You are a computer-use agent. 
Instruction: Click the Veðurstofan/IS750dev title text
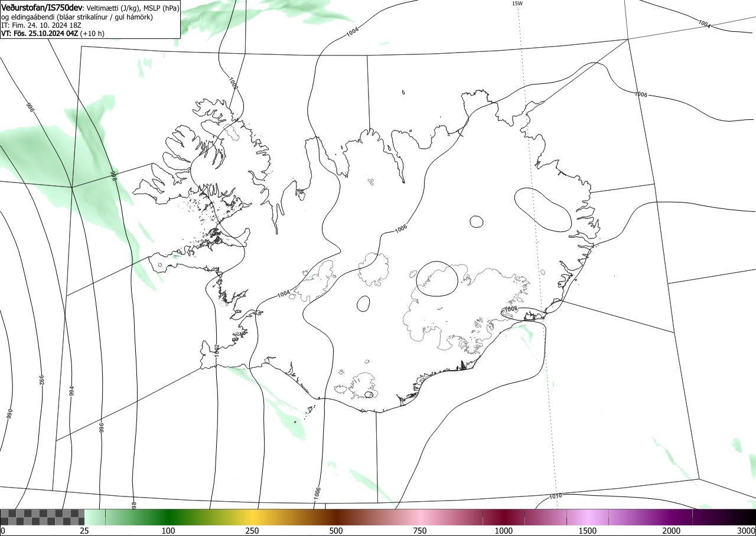click(42, 8)
